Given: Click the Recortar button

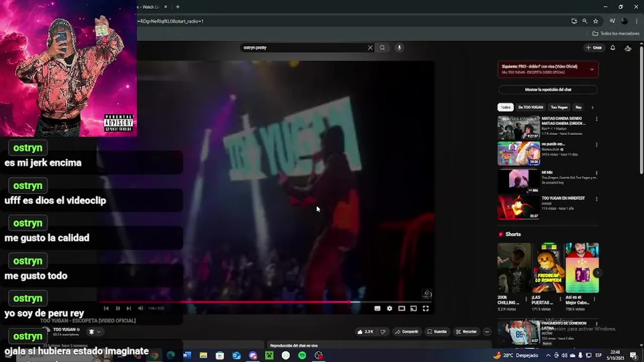Looking at the screenshot, I should 466,332.
